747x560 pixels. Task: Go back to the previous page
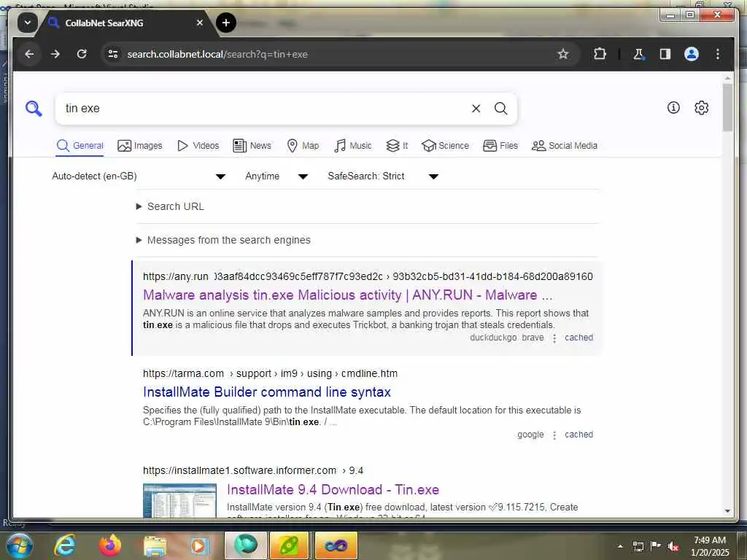pos(29,54)
